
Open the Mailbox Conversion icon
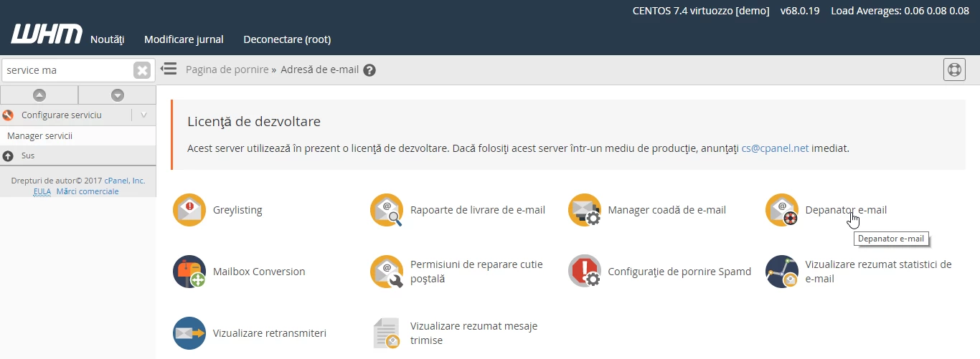pos(189,272)
